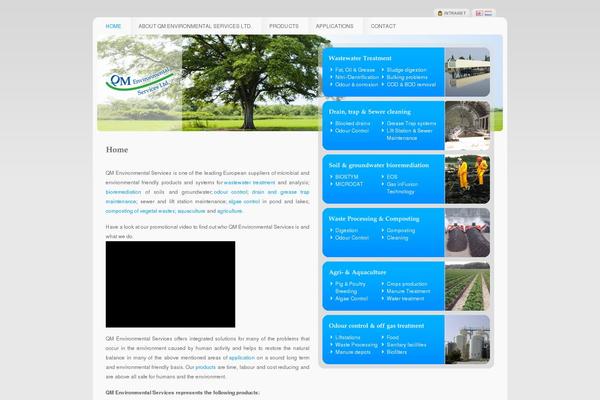This screenshot has height=400, width=600.
Task: Select EOS link
Action: tap(392, 177)
